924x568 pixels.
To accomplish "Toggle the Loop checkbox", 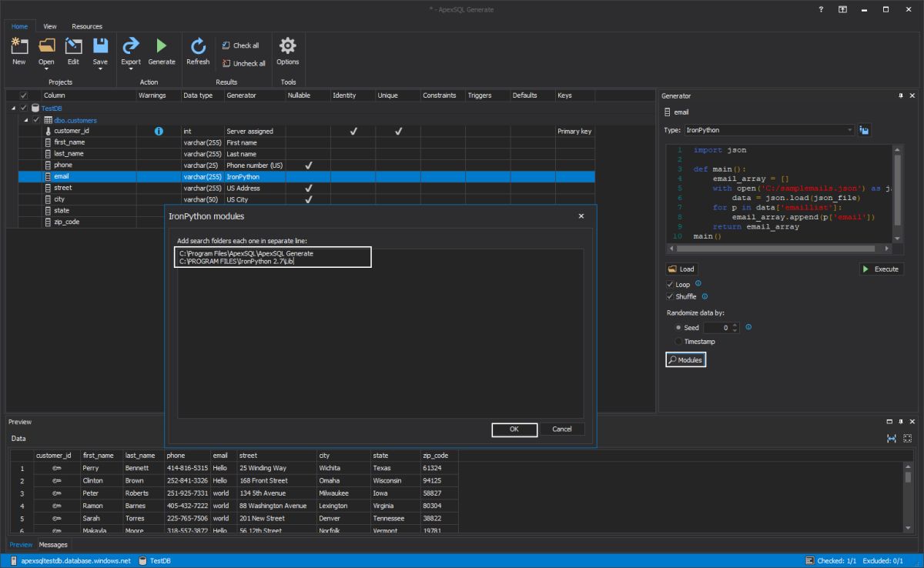I will point(670,285).
